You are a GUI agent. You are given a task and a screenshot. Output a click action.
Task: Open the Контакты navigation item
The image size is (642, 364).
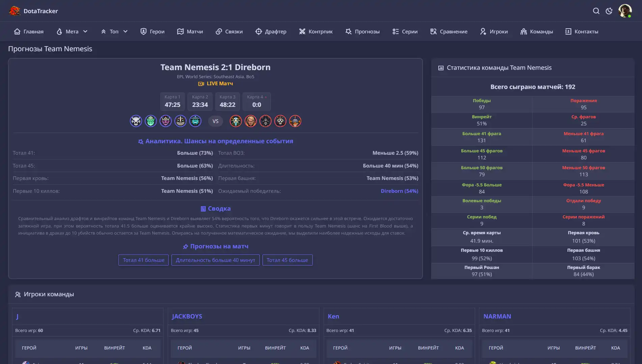(x=582, y=31)
